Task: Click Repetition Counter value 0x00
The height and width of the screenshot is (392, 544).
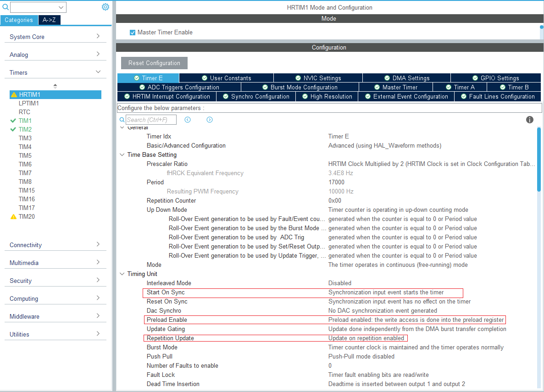Action: 335,200
